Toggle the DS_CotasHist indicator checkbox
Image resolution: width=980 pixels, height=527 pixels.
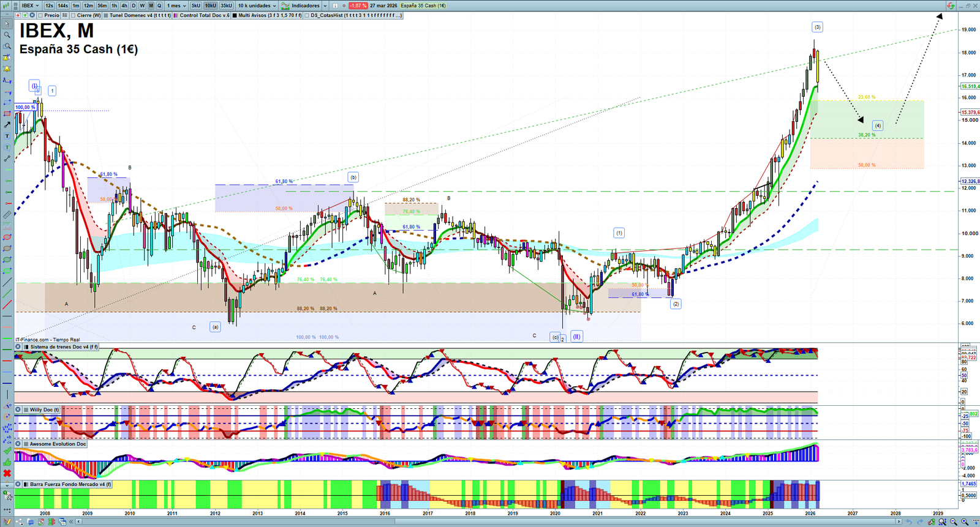click(x=307, y=15)
